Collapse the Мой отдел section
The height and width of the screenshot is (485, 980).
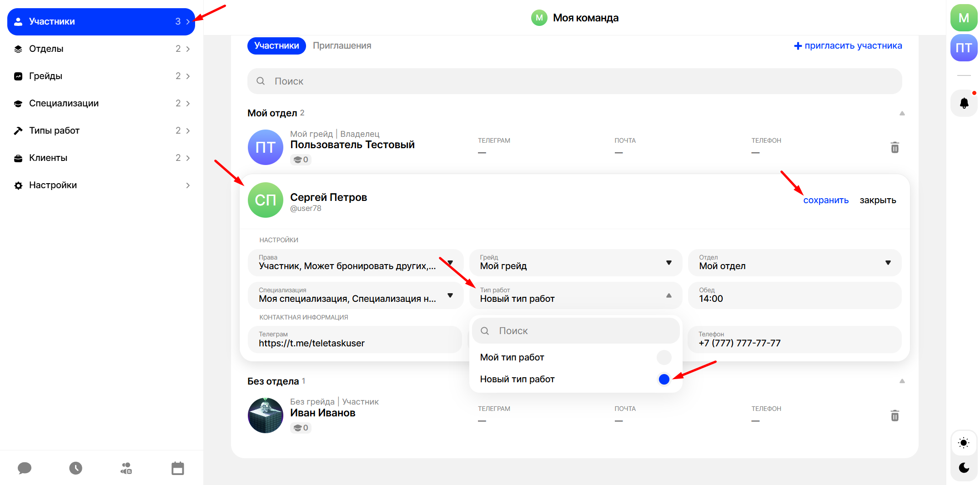coord(902,113)
